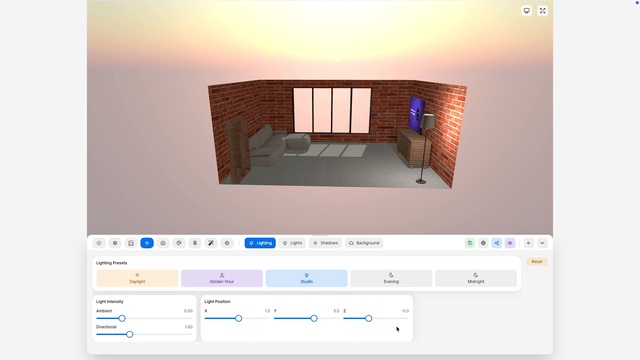Apply the Daylight lighting preset
This screenshot has width=640, height=360.
[x=137, y=278]
